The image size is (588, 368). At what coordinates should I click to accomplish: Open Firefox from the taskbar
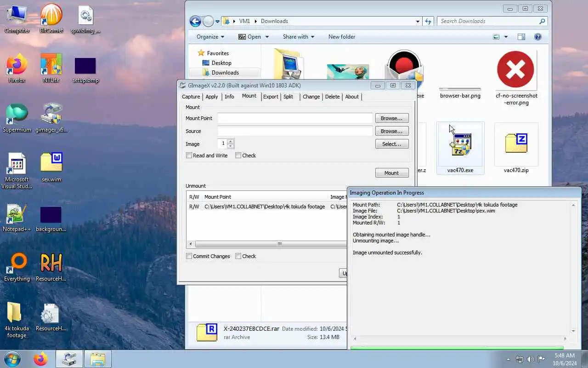pyautogui.click(x=40, y=359)
